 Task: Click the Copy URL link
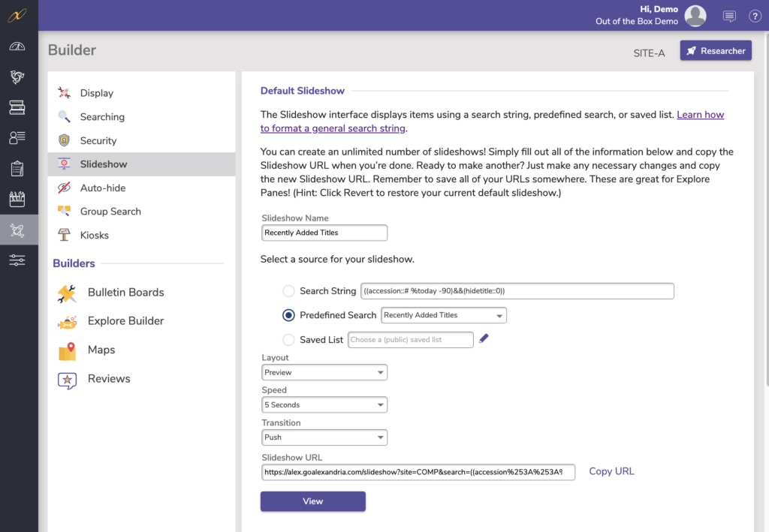(611, 471)
